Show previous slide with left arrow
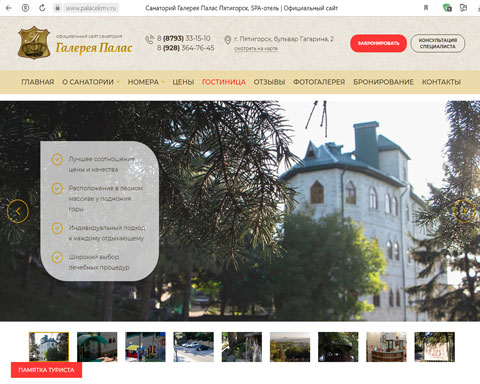This screenshot has width=480, height=384. click(x=18, y=211)
